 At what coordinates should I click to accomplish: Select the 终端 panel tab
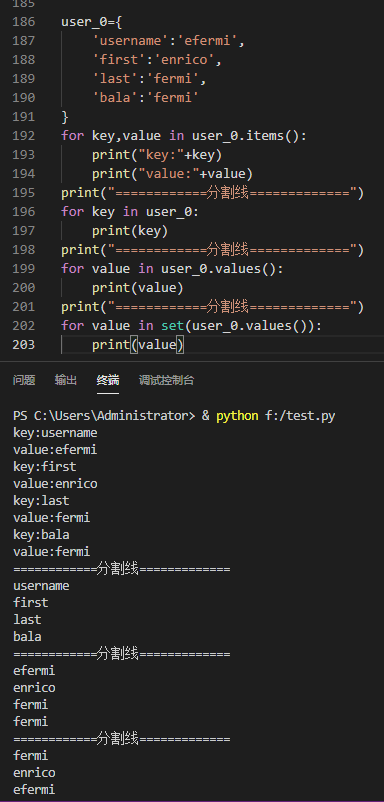click(108, 380)
